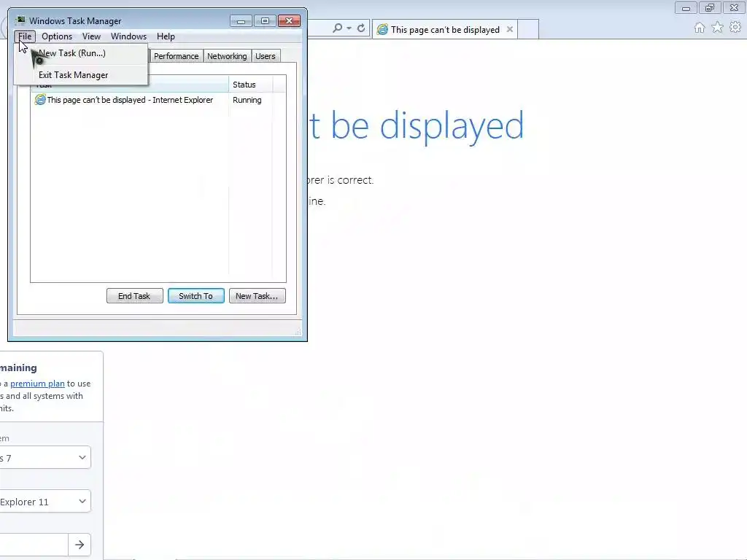Click the End Task button

point(134,296)
